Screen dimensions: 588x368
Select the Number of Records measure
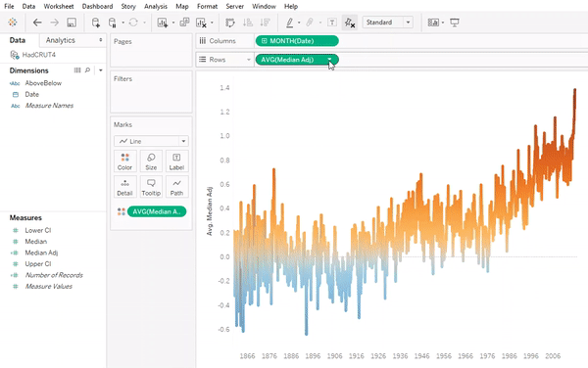[x=54, y=275]
